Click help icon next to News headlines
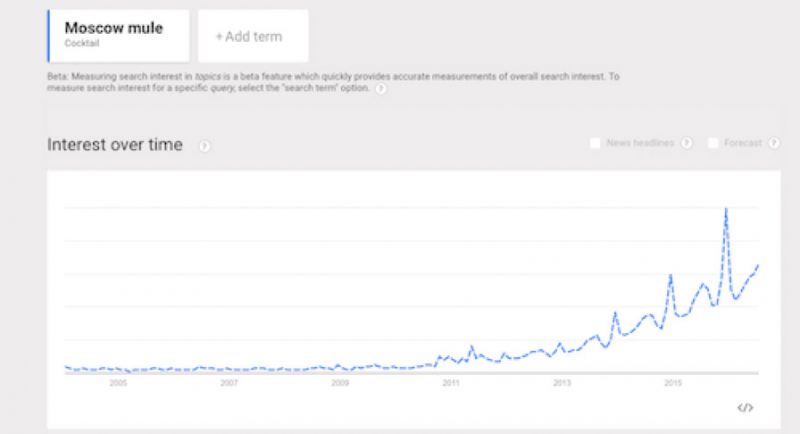 (687, 144)
